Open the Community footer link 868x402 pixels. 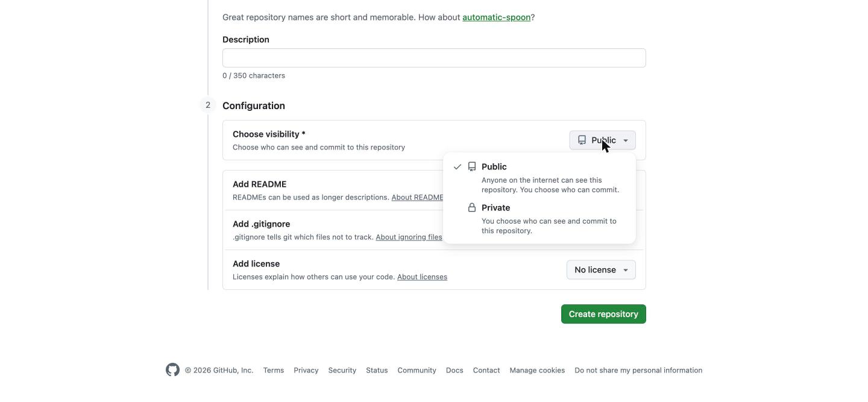(417, 370)
